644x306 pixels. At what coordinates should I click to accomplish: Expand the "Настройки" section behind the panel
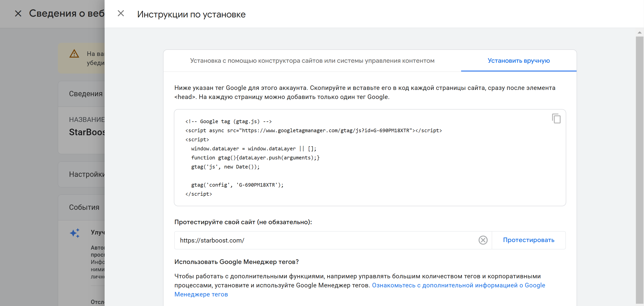click(x=87, y=174)
